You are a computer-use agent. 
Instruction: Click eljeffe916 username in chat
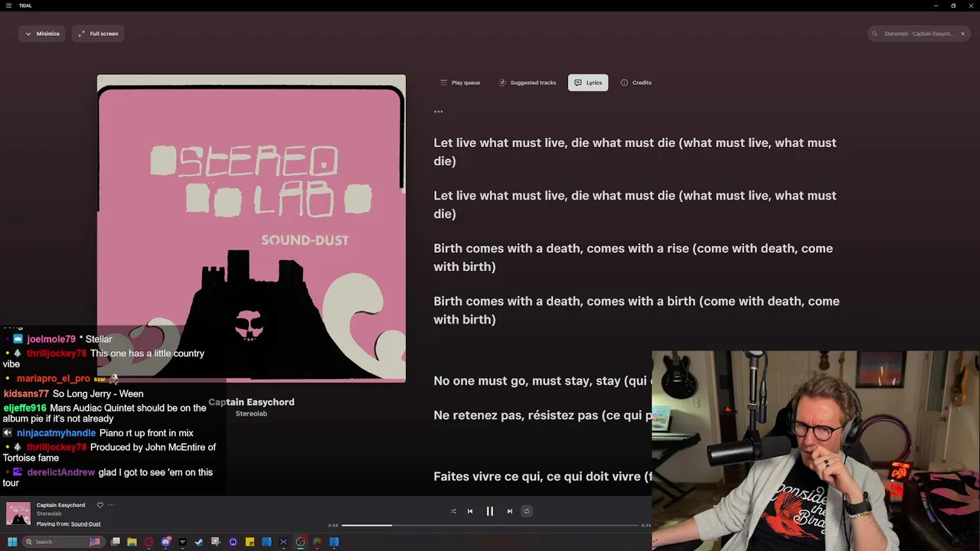point(24,408)
